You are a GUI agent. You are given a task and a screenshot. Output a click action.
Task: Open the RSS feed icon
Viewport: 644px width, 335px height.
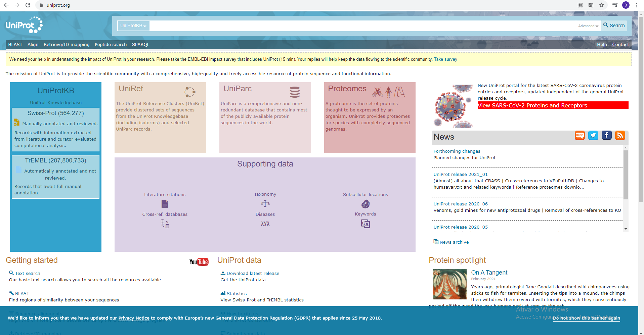pos(620,135)
